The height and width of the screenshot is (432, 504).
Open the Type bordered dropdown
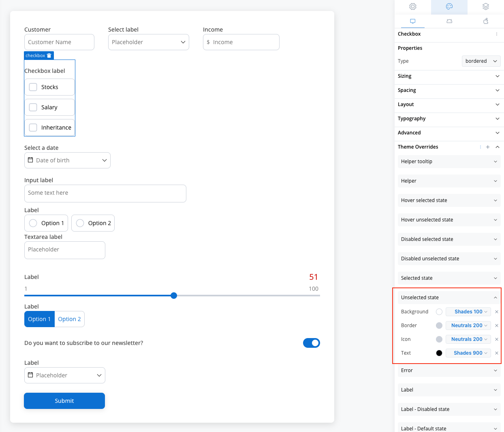(x=481, y=61)
